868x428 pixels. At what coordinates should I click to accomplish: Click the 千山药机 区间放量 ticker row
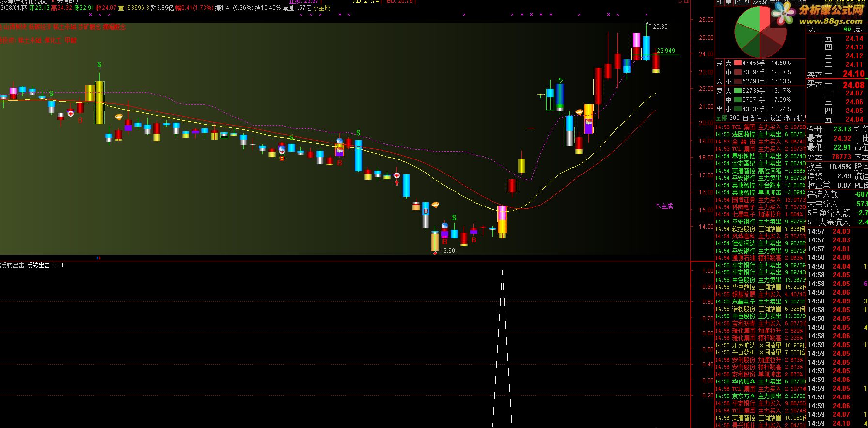760,353
